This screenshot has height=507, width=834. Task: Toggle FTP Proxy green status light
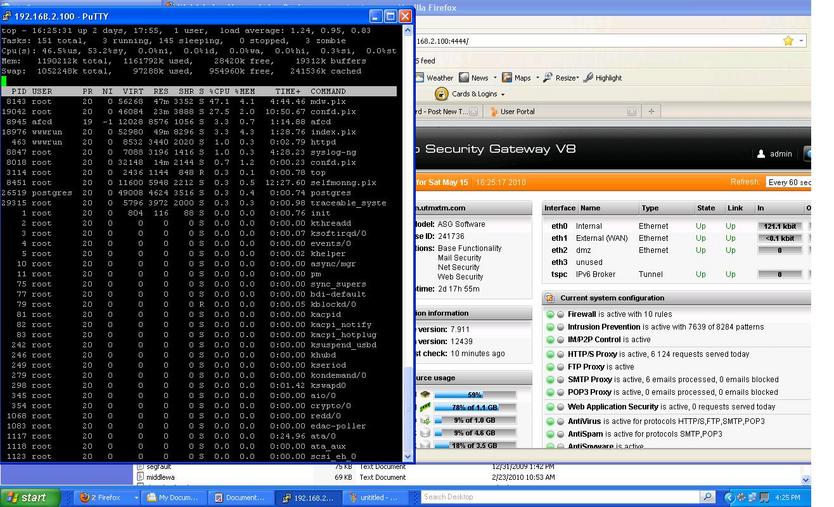tap(551, 367)
